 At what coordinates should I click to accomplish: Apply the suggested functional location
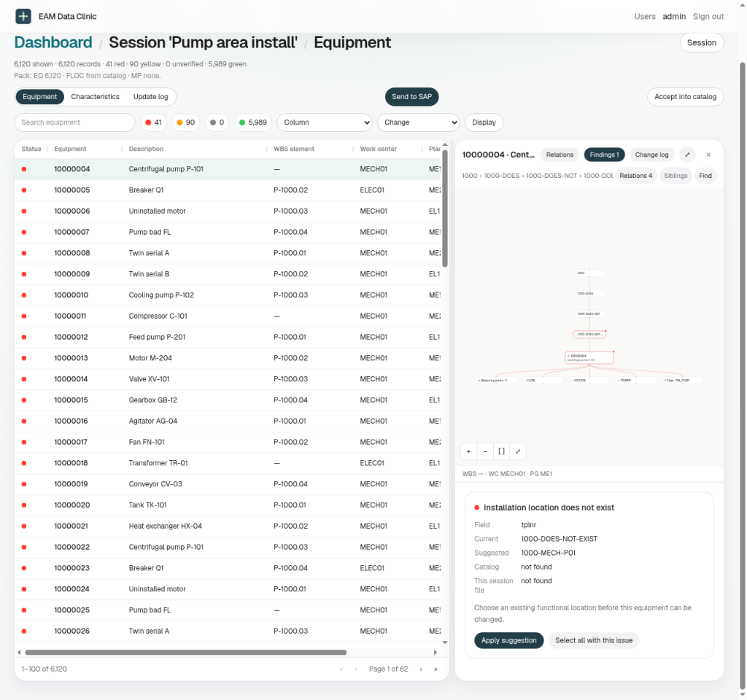coord(508,640)
